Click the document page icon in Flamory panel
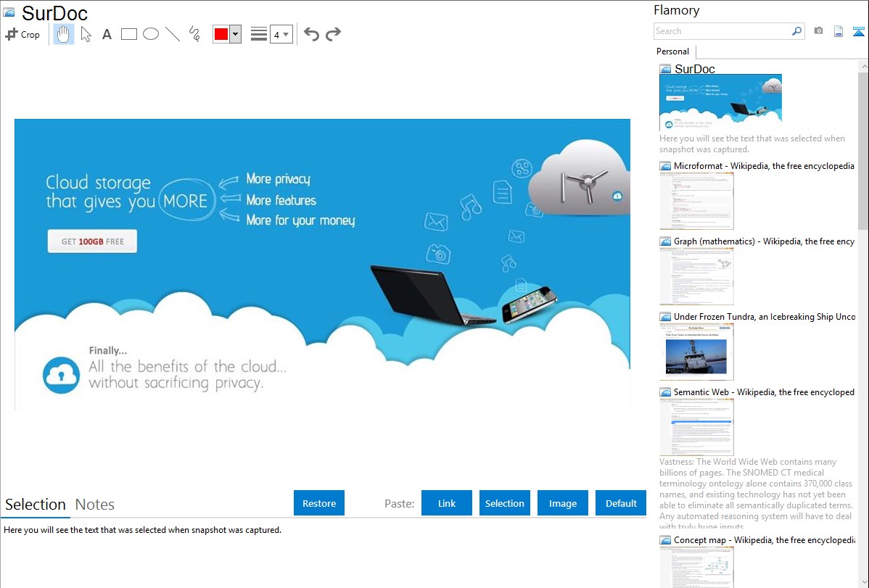869x588 pixels. click(x=839, y=31)
